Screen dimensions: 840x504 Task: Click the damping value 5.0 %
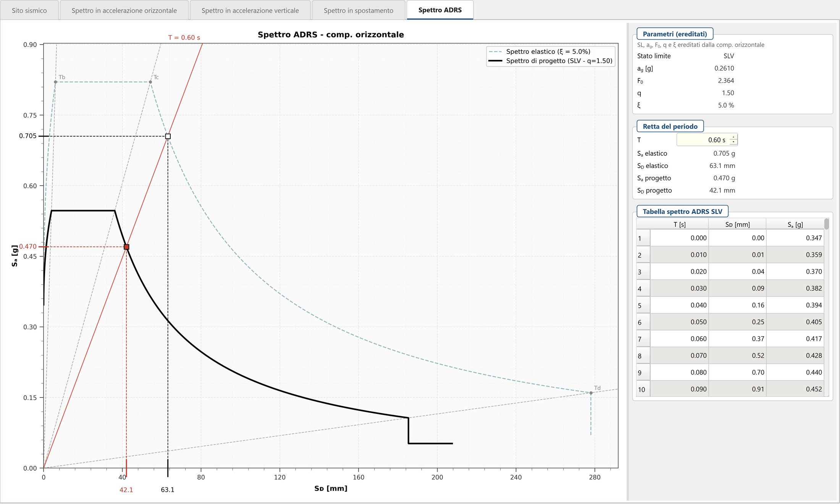pyautogui.click(x=726, y=105)
